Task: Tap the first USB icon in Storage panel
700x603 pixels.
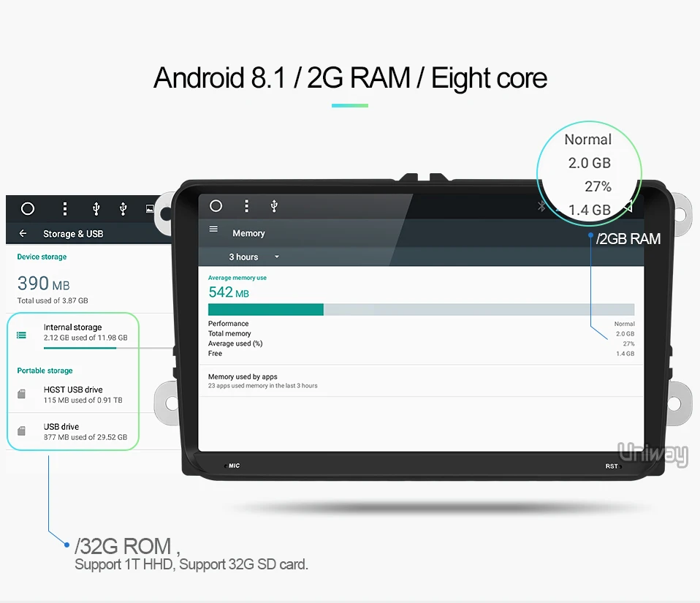Action: click(96, 208)
